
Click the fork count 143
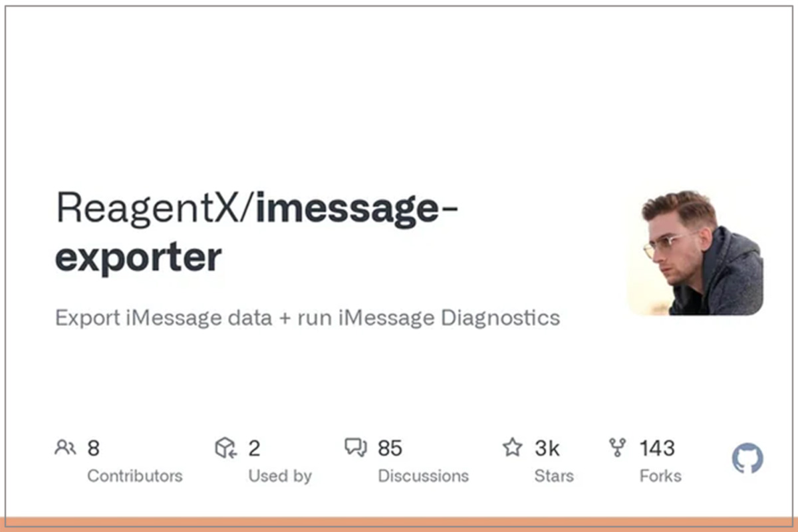[657, 448]
